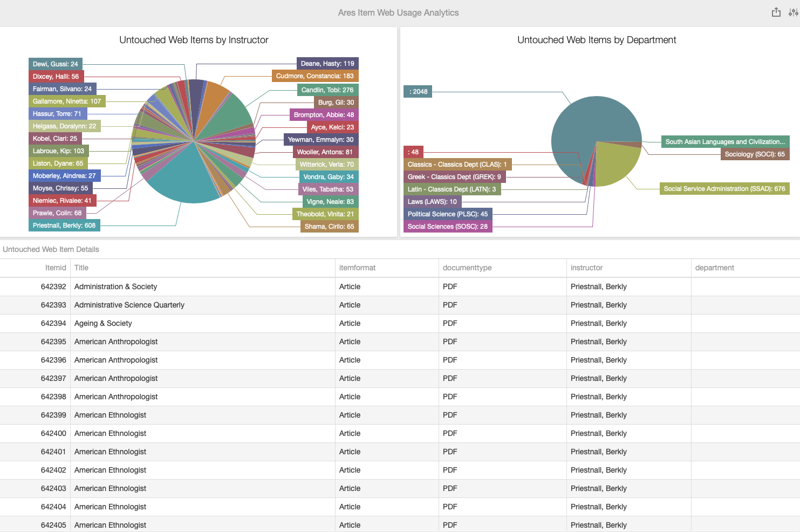Click the 'Sociology (SOCI): 65' legend label
The height and width of the screenshot is (532, 800).
pos(755,154)
